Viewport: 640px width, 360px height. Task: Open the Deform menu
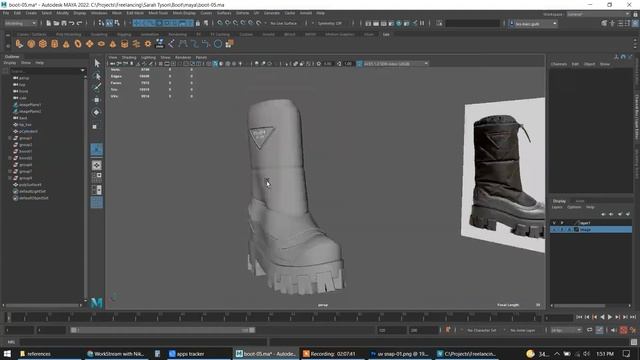242,13
